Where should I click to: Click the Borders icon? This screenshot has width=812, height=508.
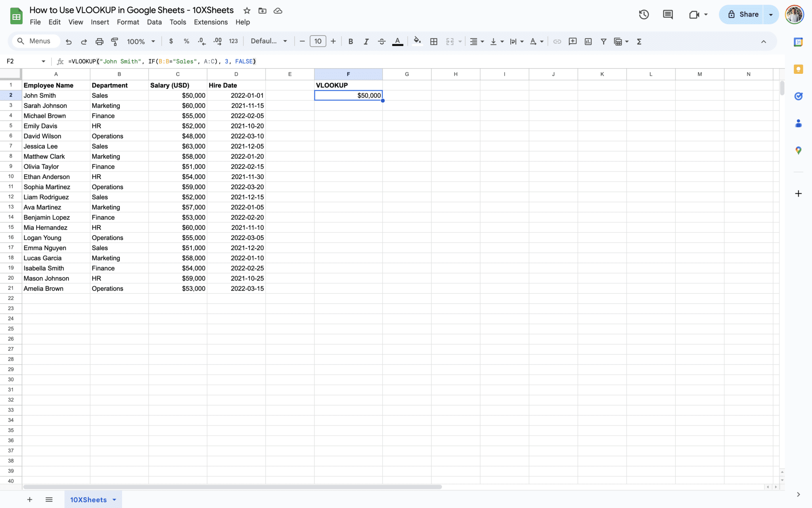click(x=434, y=41)
